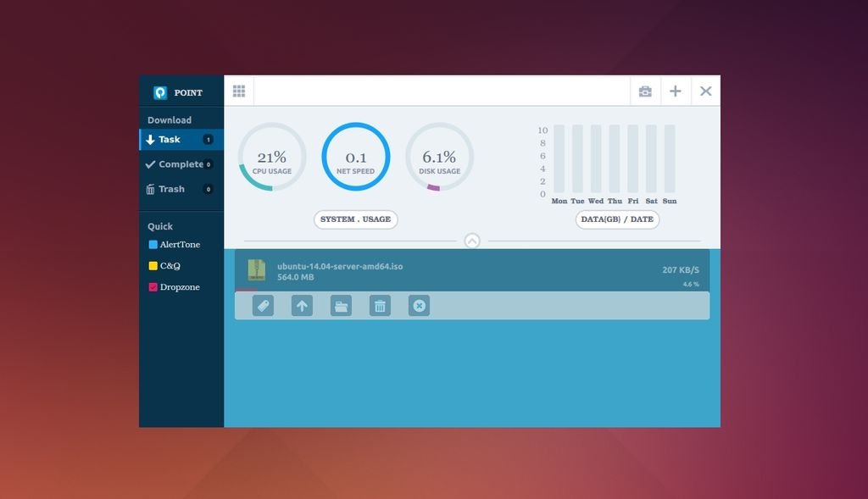
Task: Click the 207 KB/S speed text
Action: (x=681, y=270)
